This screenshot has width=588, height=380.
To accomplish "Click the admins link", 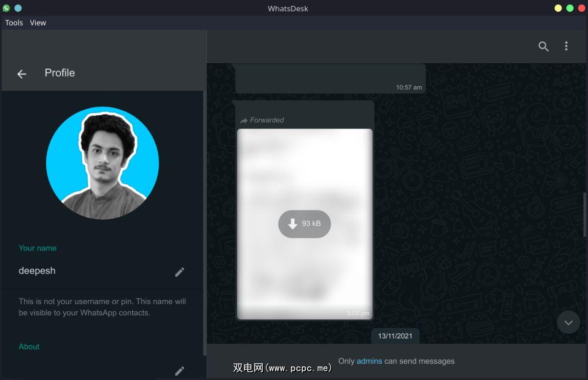I will point(369,361).
